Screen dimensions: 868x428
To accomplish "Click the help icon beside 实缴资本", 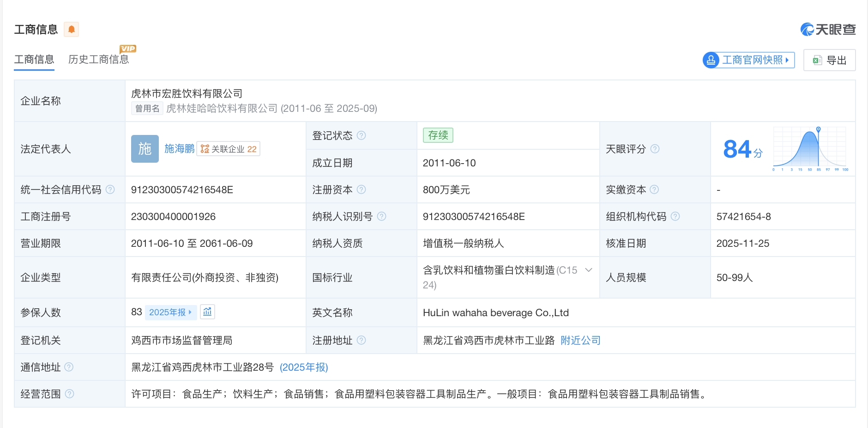I will pos(654,190).
